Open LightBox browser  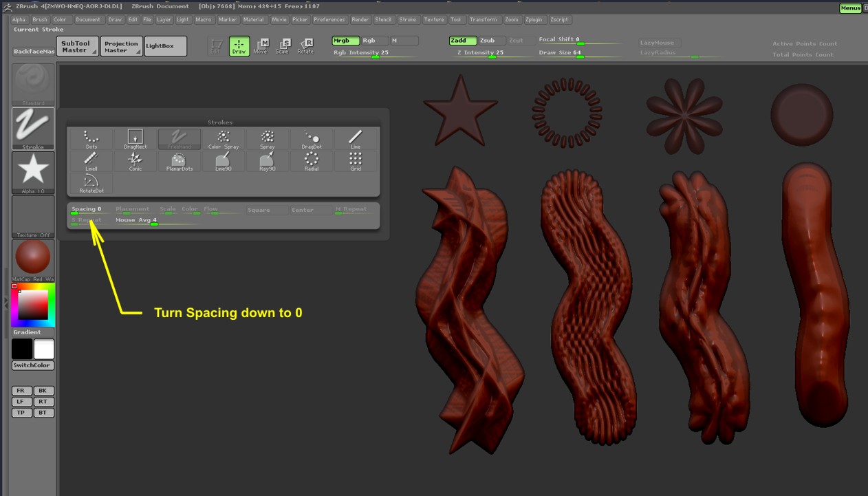pyautogui.click(x=164, y=45)
